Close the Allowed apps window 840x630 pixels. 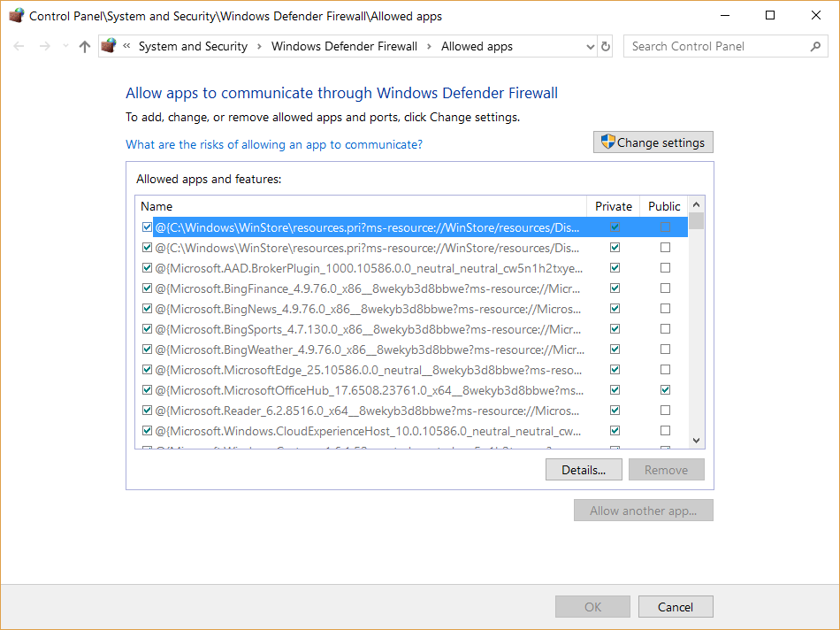coord(815,16)
